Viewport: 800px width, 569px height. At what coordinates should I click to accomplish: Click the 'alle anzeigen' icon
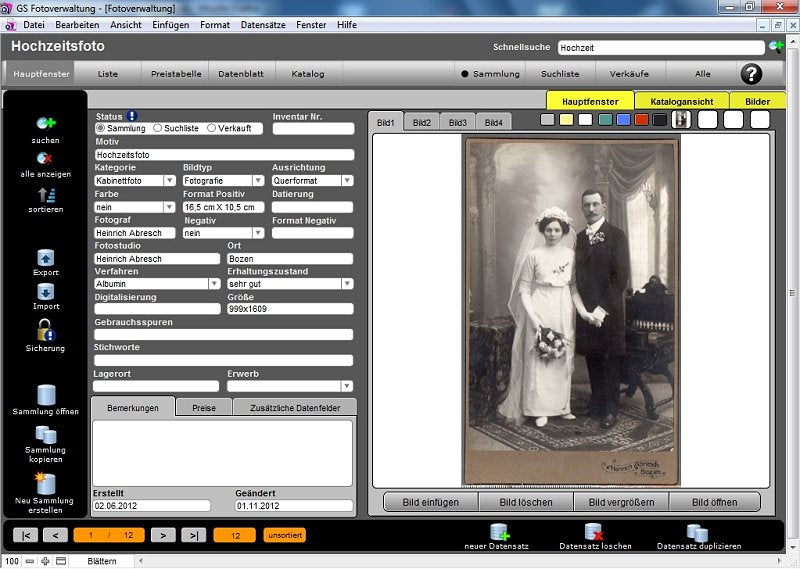coord(46,158)
